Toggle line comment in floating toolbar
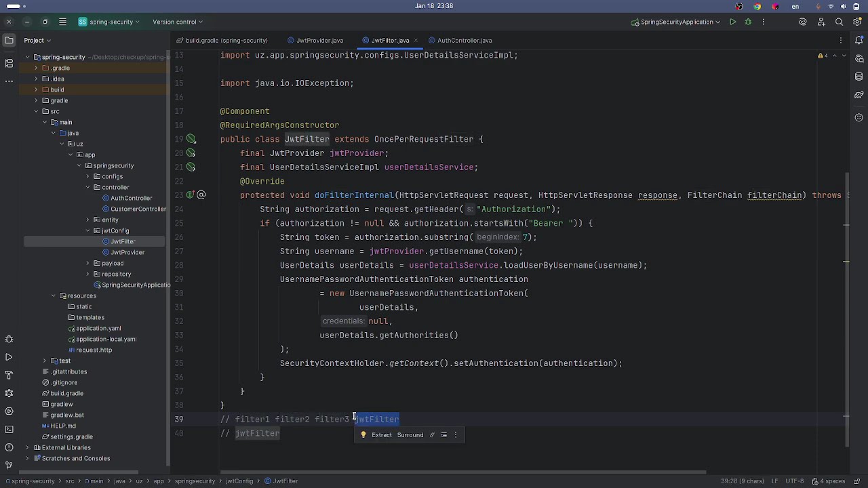Screen dimensions: 868x488 coord(431,435)
